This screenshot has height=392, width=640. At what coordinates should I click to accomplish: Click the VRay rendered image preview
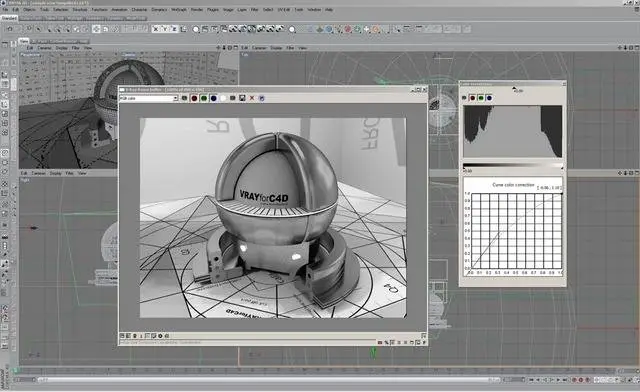tap(273, 218)
